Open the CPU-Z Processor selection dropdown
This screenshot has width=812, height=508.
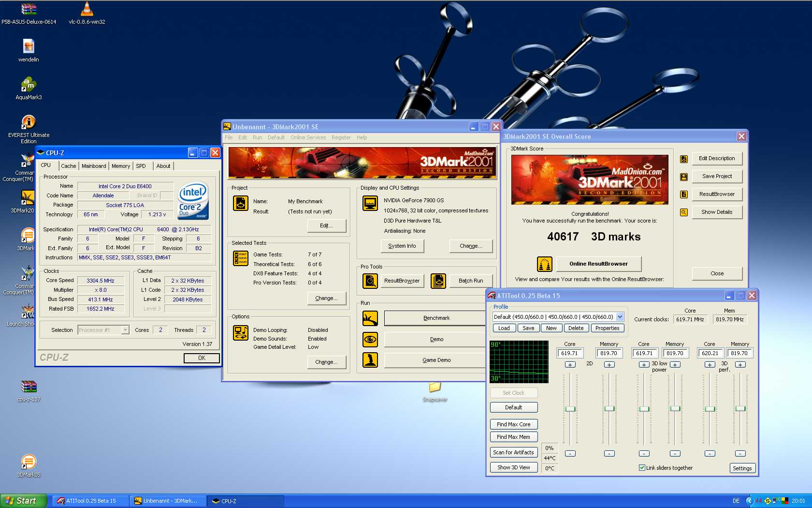pos(125,330)
